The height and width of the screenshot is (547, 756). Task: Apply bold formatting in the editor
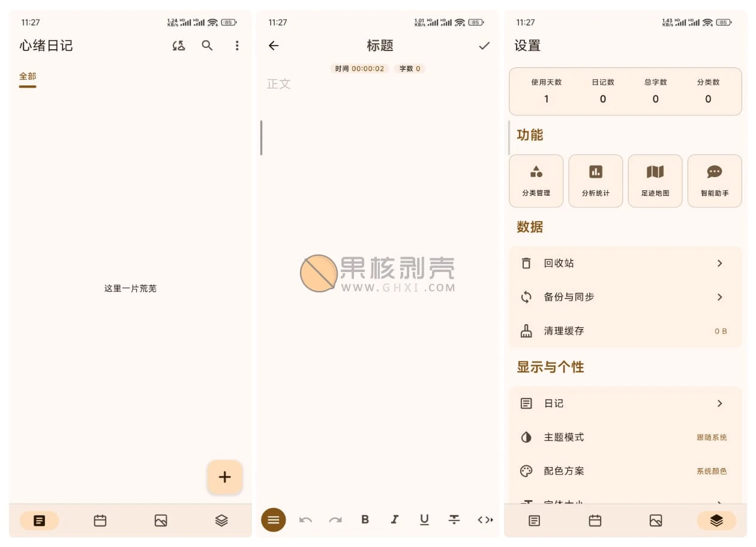coord(365,520)
